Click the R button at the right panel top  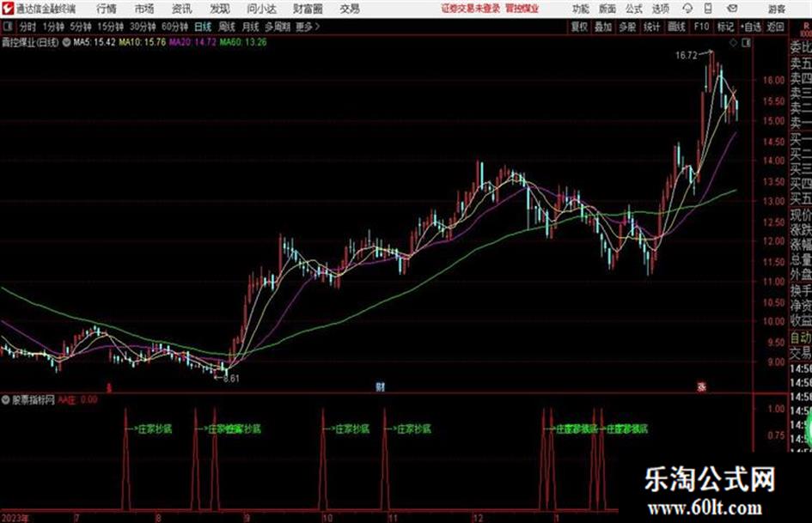tap(806, 26)
